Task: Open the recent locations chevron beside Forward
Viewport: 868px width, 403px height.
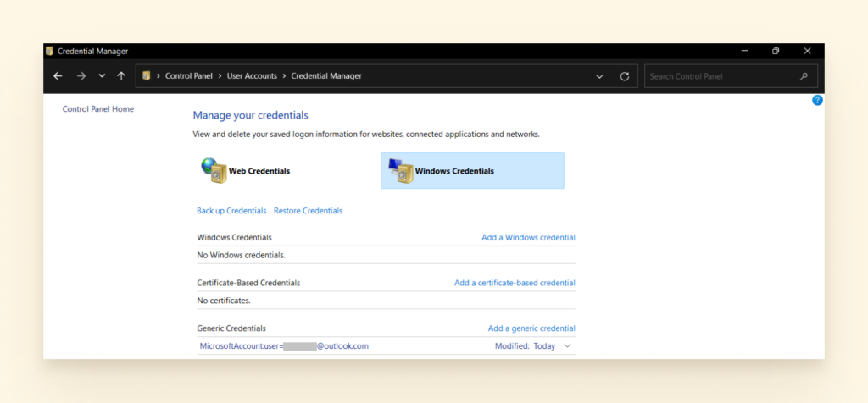Action: click(x=102, y=76)
